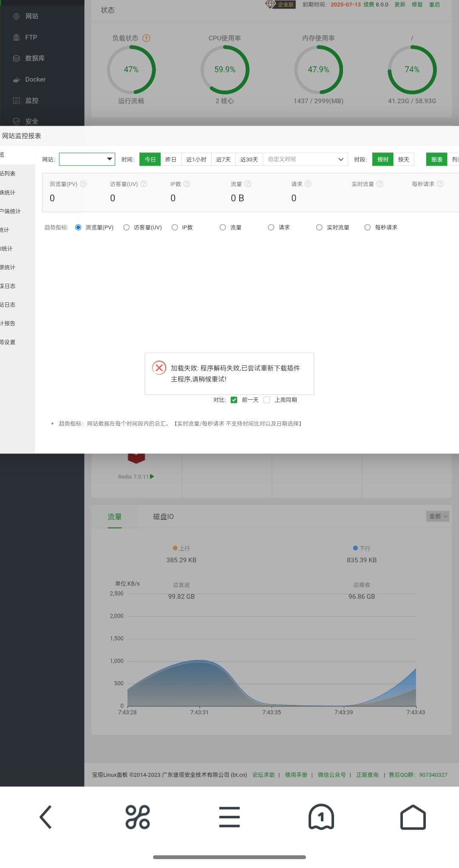Click the 47% load status gauge
The width and height of the screenshot is (459, 868).
[131, 70]
